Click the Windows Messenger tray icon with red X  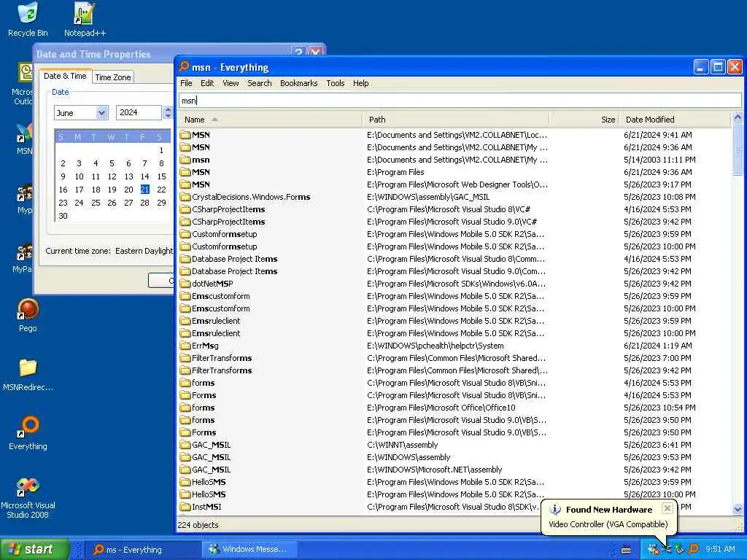653,549
